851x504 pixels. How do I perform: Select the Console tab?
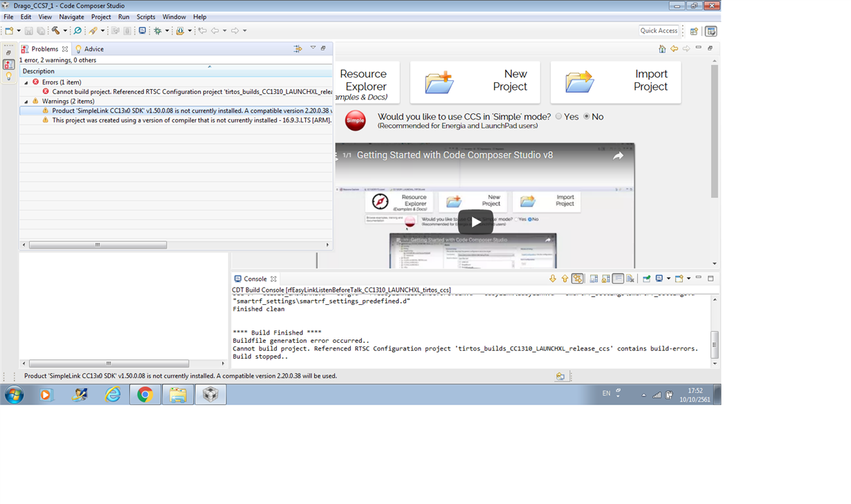click(x=255, y=279)
